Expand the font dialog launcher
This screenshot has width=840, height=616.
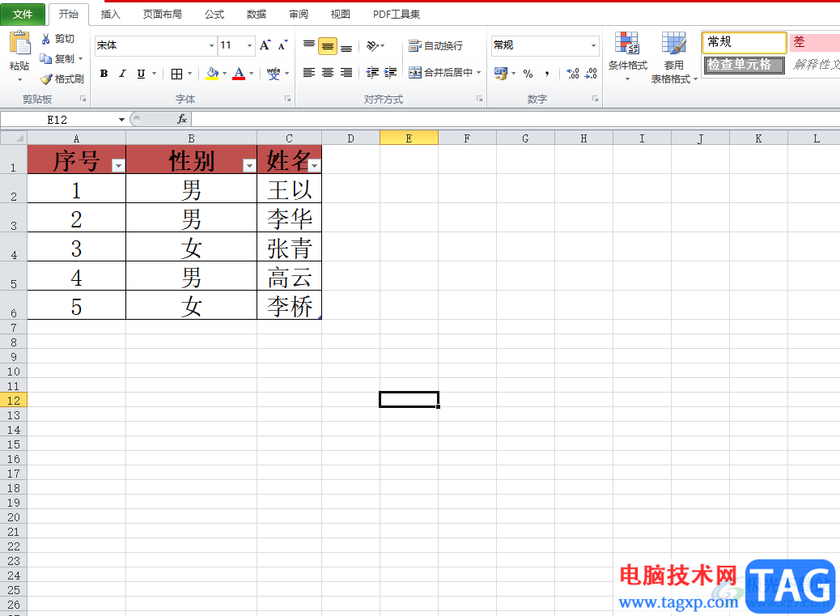tap(287, 99)
